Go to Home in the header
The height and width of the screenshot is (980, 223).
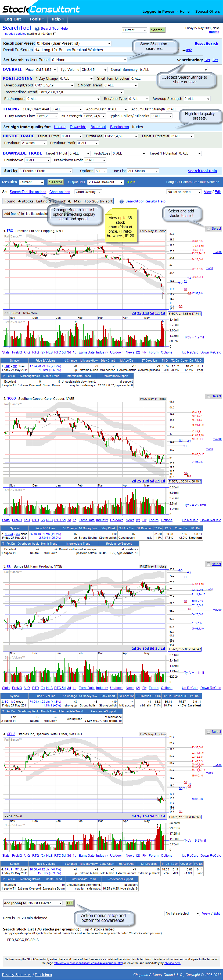click(185, 11)
